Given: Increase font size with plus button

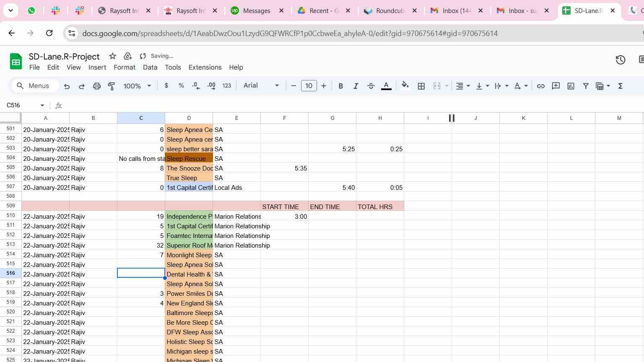Looking at the screenshot, I should [324, 86].
